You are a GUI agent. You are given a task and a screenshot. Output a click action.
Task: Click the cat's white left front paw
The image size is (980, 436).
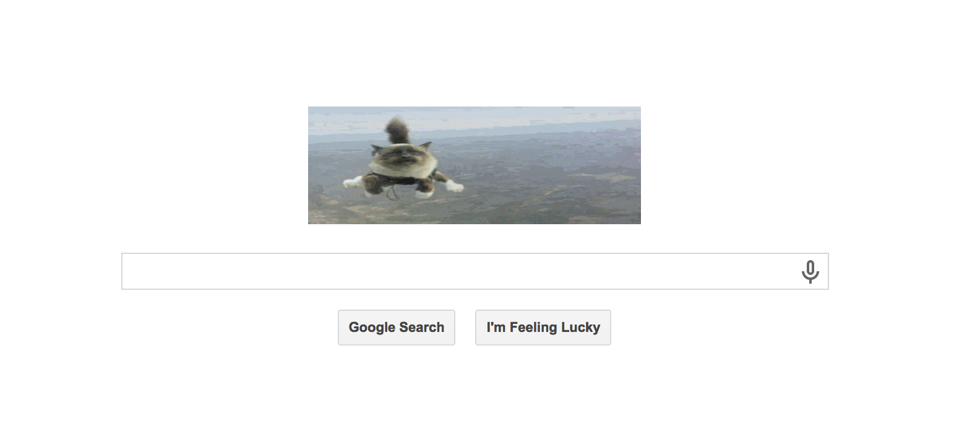point(353,182)
